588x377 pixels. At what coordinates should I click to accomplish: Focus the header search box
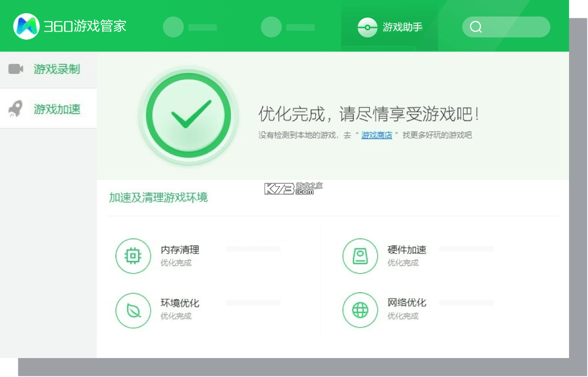506,27
